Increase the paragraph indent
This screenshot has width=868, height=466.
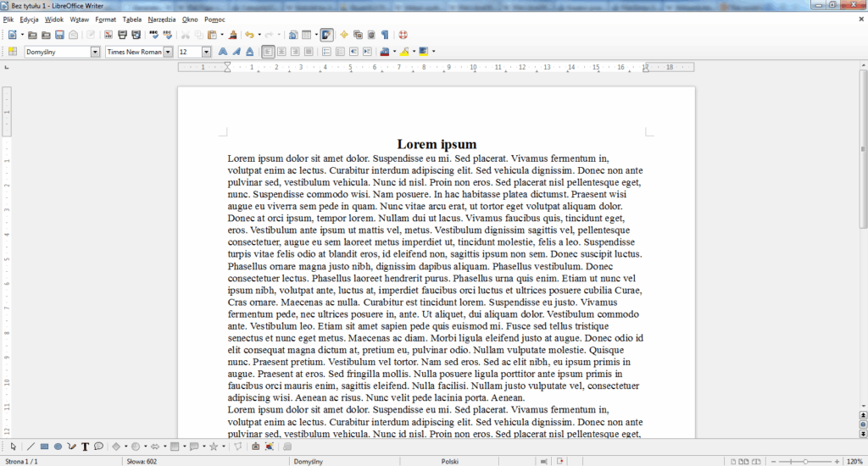367,52
